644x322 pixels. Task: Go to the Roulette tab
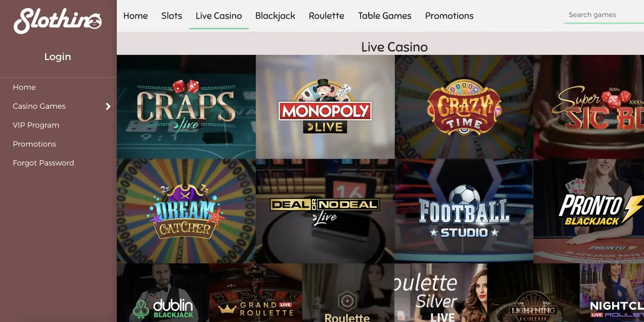click(326, 16)
